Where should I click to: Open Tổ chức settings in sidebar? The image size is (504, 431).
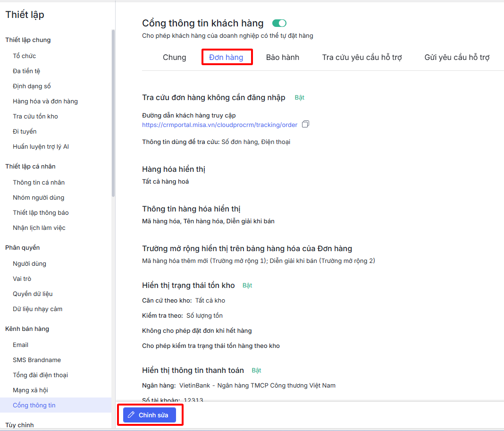25,56
